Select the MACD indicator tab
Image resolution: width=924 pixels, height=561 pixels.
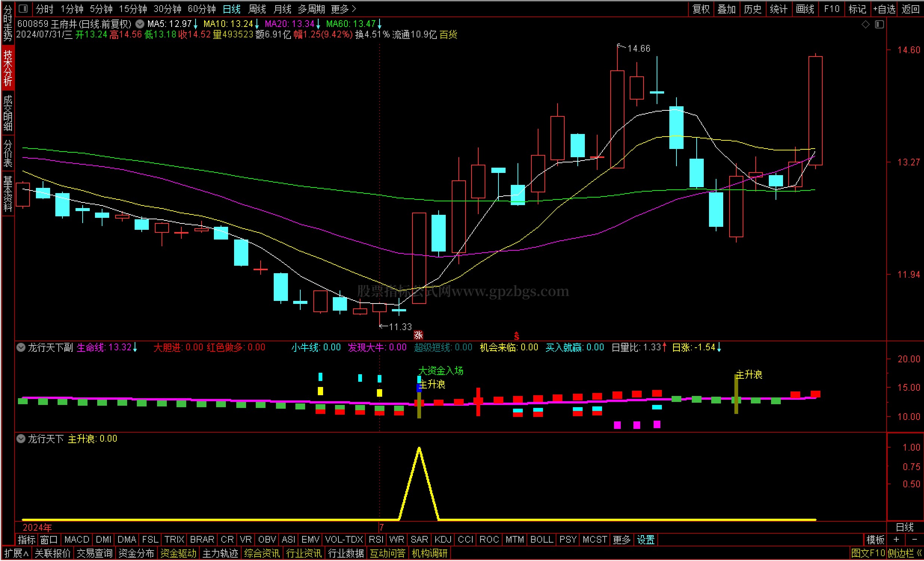77,540
